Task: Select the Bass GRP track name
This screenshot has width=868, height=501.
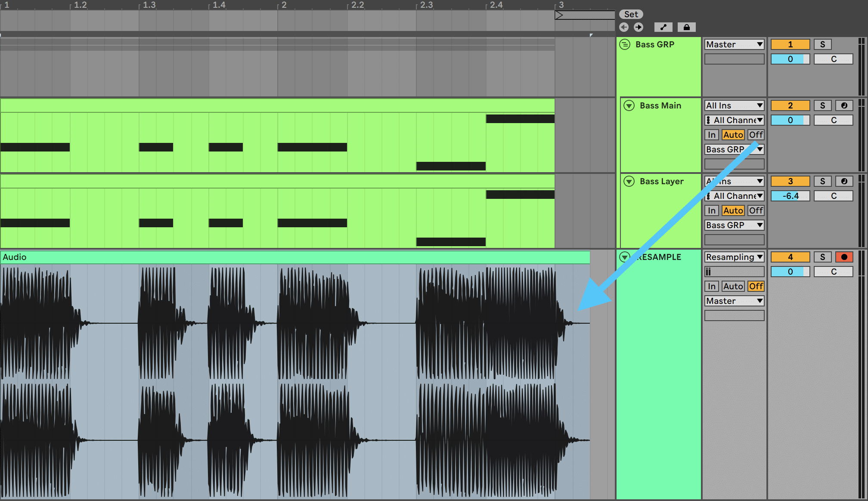Action: tap(655, 44)
